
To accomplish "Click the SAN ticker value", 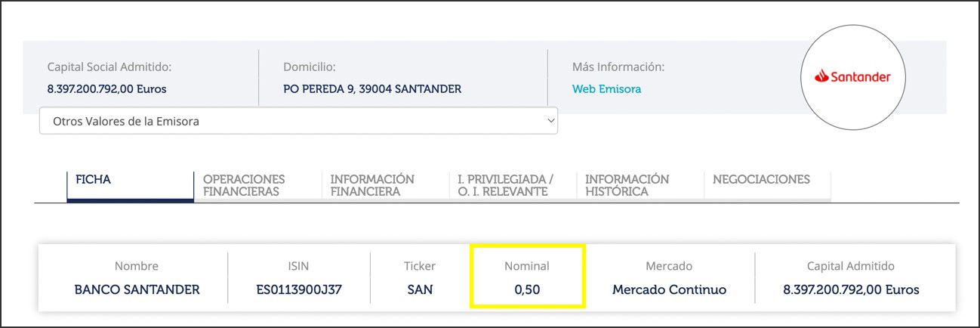I will [x=420, y=289].
